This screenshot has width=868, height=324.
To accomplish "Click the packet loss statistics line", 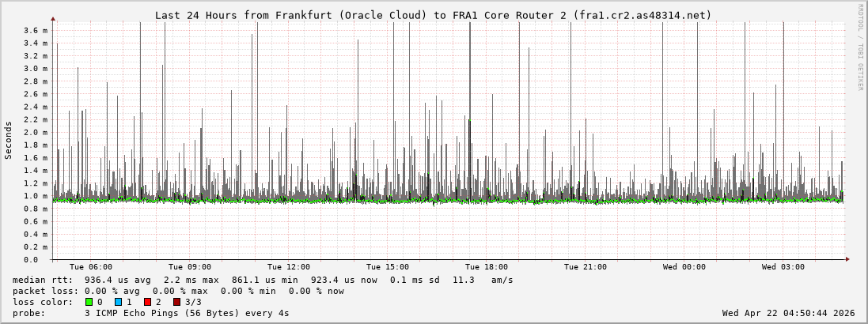I will 178,291.
